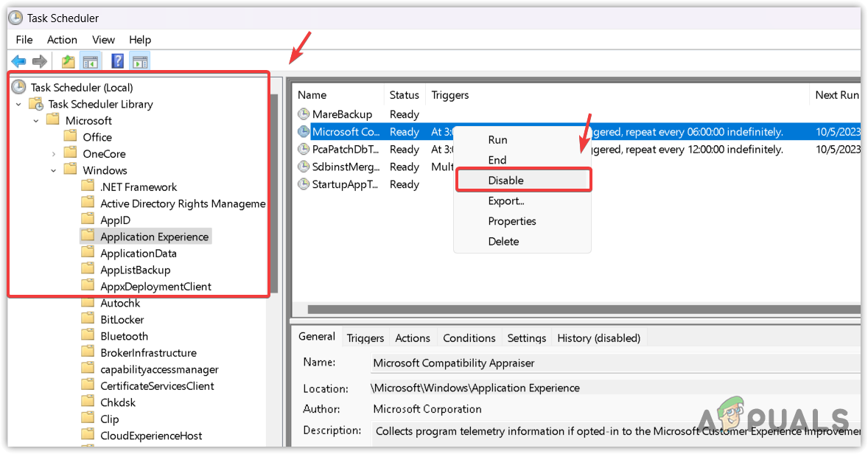Screen dimensions: 868x454
Task: Open the View menu
Action: coord(103,40)
